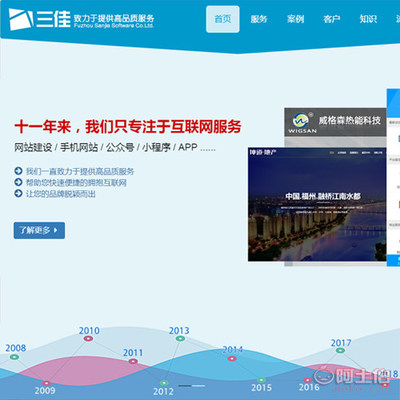Image resolution: width=400 pixels, height=400 pixels.
Task: Open the 首页 navigation tab
Action: pyautogui.click(x=223, y=19)
